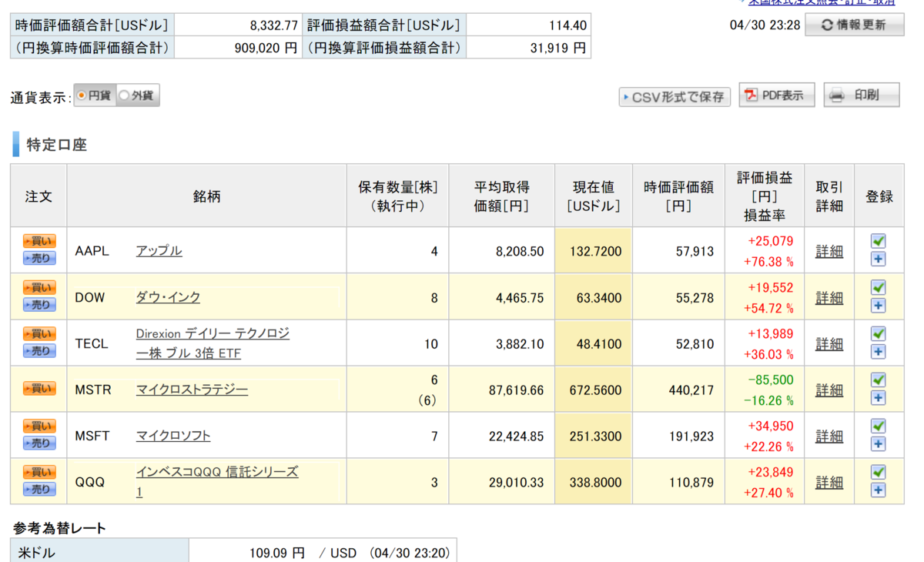The width and height of the screenshot is (924, 562).
Task: Click the 売り button for DOW
Action: [x=39, y=305]
